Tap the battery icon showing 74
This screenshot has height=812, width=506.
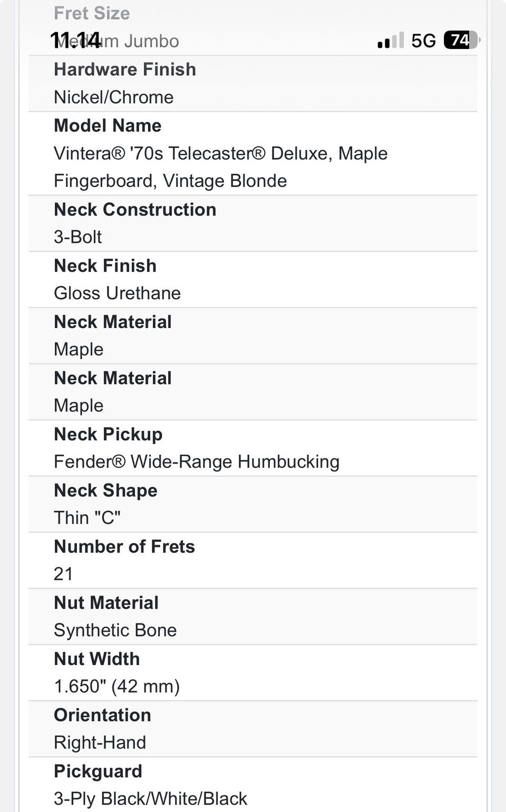pyautogui.click(x=461, y=40)
